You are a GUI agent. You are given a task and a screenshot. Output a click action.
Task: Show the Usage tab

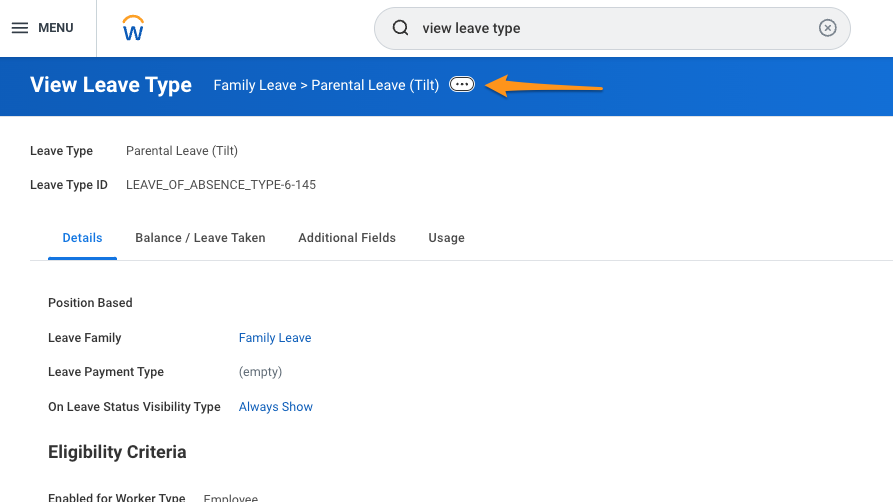(446, 238)
